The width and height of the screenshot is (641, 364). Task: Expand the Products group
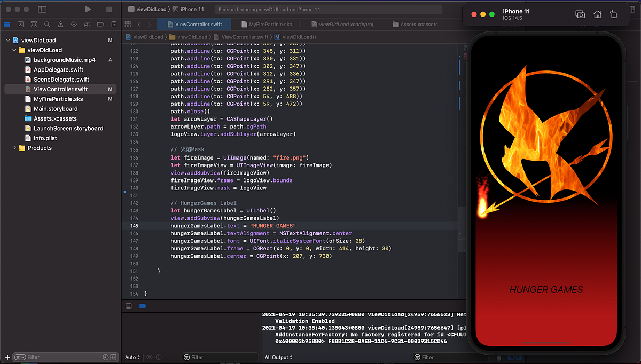pos(14,148)
